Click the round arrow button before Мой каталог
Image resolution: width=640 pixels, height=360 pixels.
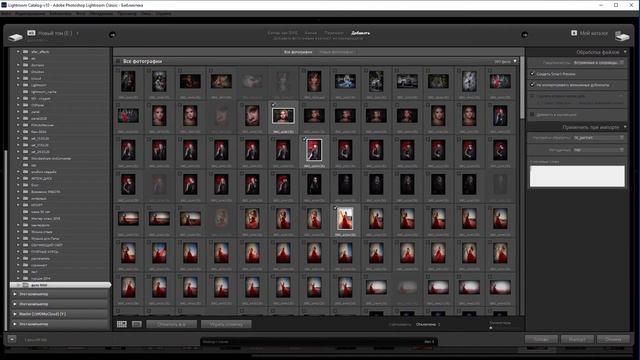pyautogui.click(x=524, y=35)
